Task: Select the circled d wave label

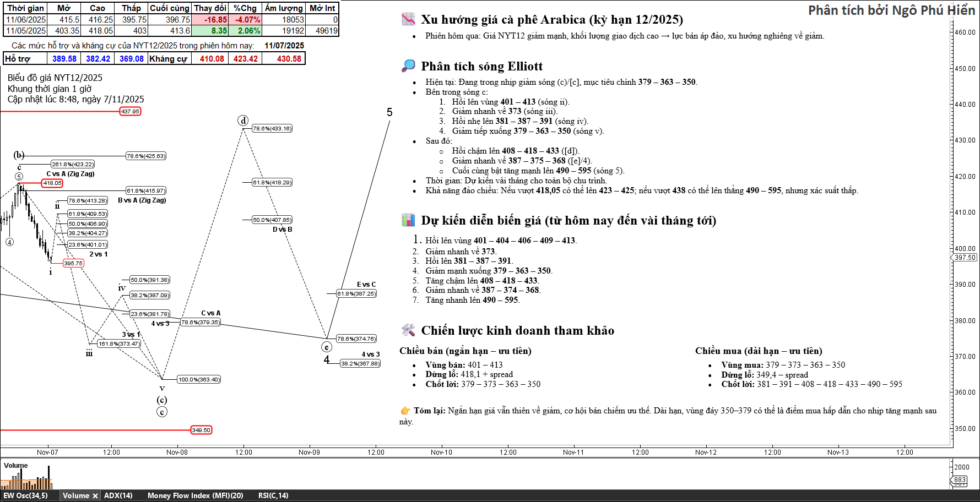Action: [243, 121]
